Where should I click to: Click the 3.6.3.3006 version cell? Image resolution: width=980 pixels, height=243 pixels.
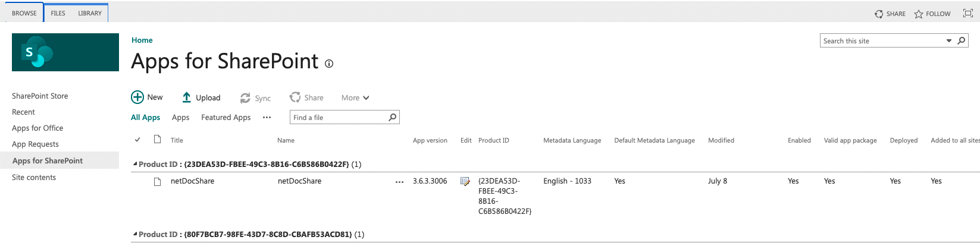(x=430, y=181)
